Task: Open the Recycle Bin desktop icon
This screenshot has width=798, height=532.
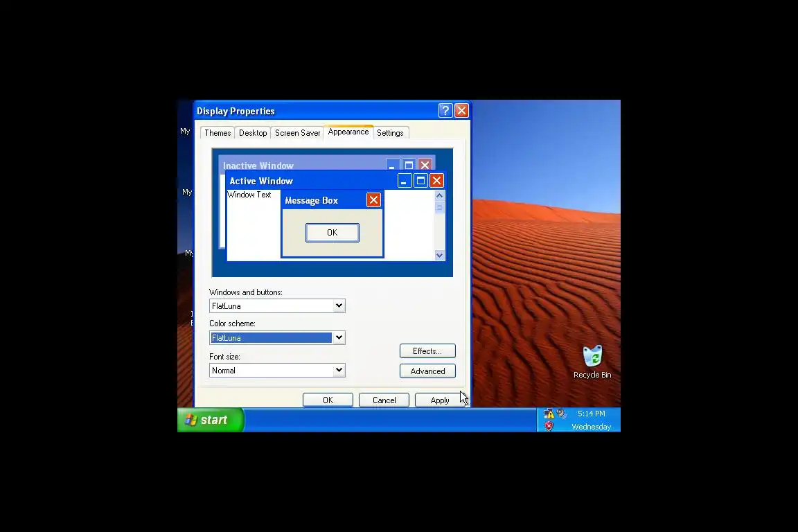Action: click(592, 362)
